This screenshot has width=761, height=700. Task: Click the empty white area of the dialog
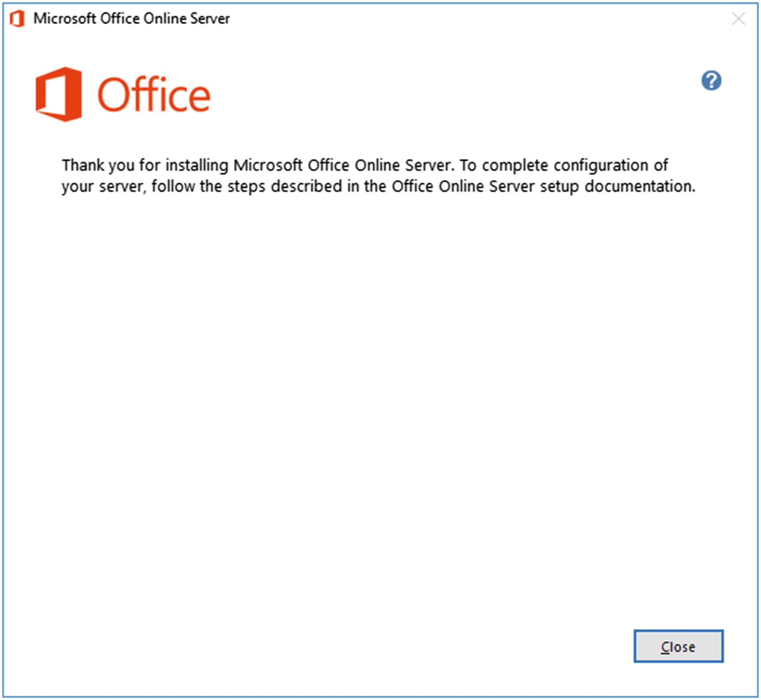[x=379, y=397]
